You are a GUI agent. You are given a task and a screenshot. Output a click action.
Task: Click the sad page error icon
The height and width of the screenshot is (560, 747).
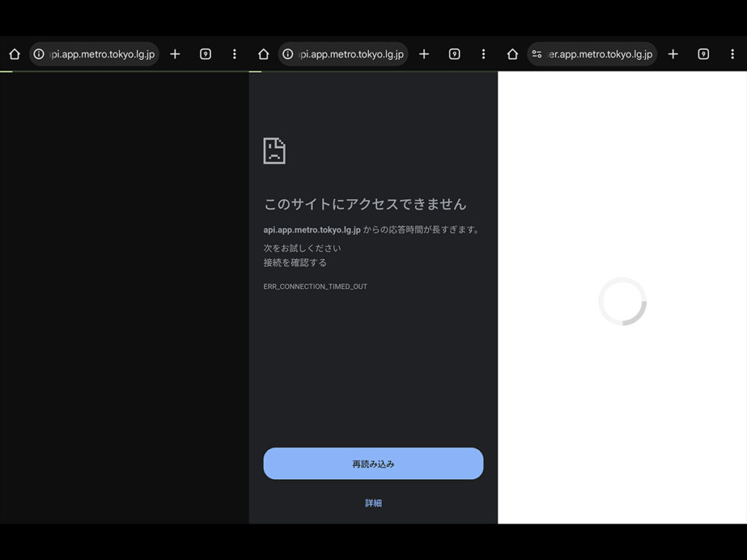click(x=274, y=151)
